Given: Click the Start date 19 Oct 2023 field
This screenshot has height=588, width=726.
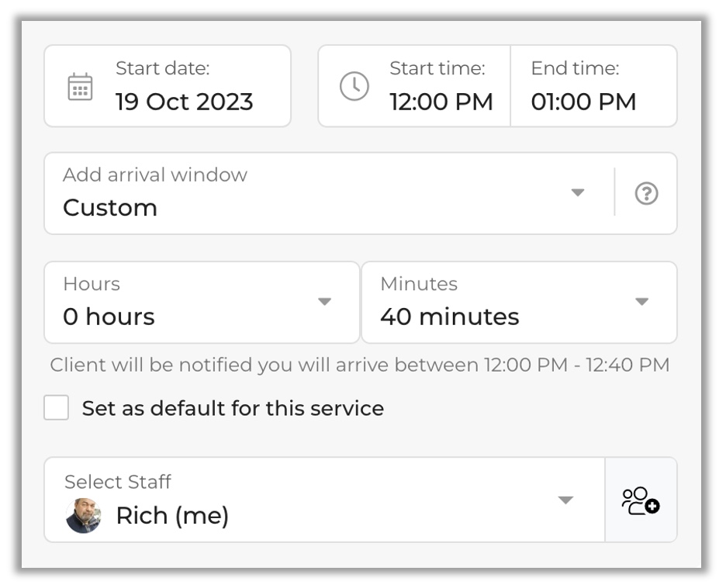Looking at the screenshot, I should pyautogui.click(x=185, y=102).
